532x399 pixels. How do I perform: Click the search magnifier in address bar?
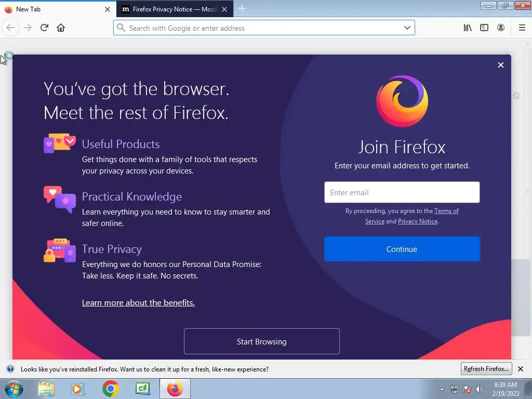(121, 28)
